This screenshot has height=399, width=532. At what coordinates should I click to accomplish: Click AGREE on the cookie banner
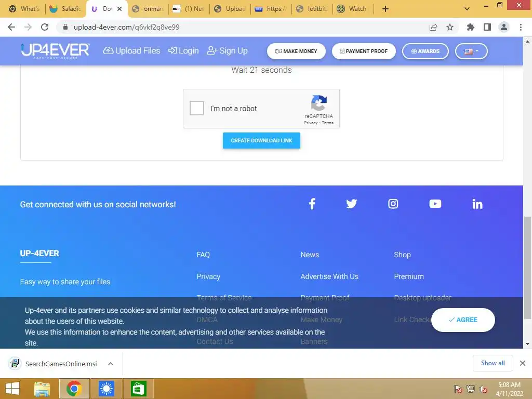(x=463, y=320)
